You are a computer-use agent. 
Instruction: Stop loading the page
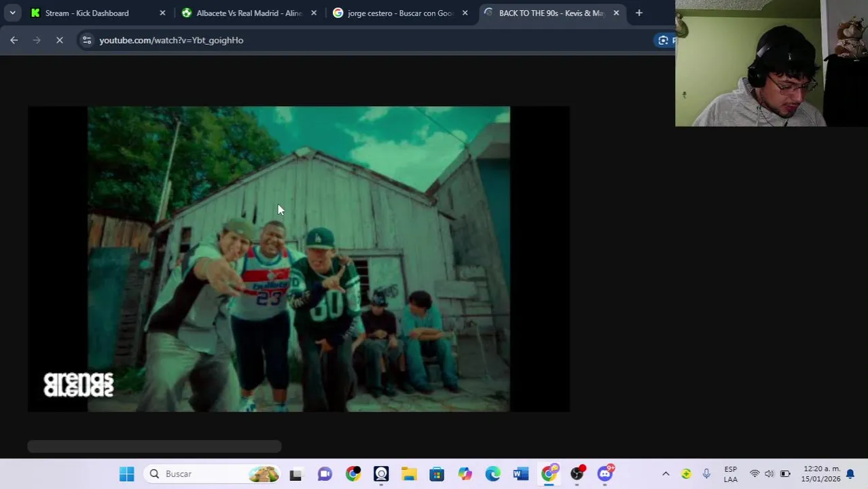tap(59, 40)
